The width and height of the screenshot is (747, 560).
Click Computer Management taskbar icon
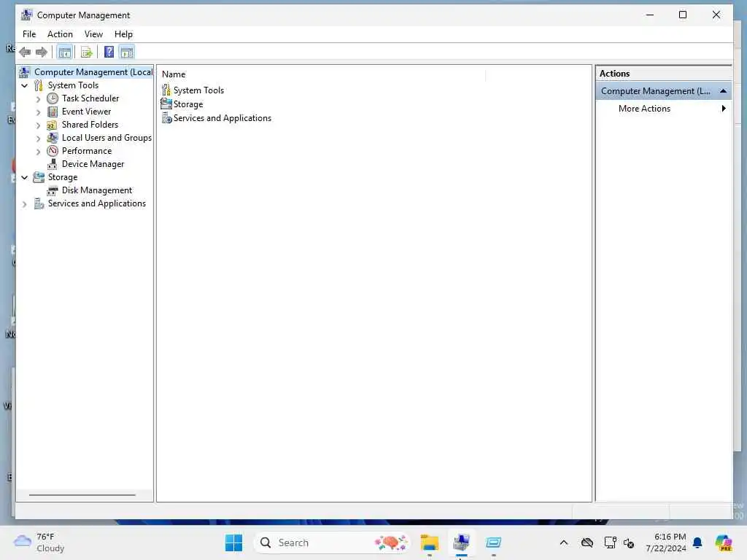click(x=461, y=542)
